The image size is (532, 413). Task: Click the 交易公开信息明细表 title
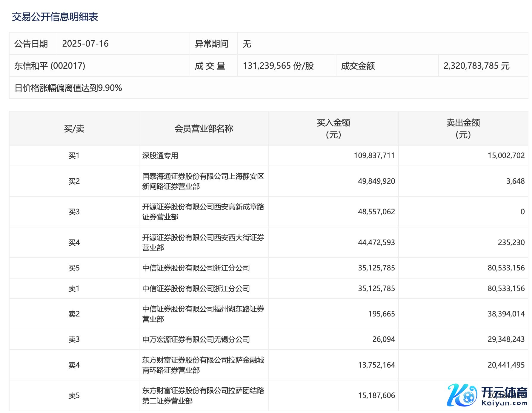(55, 17)
